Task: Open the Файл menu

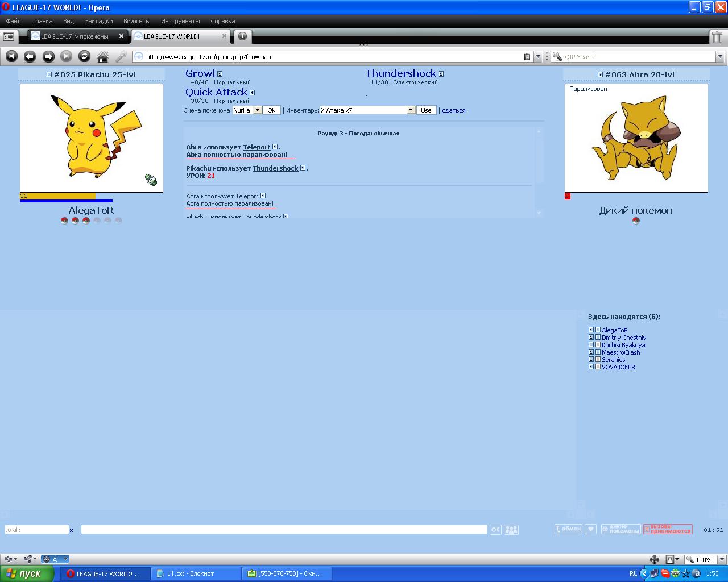Action: coord(13,21)
